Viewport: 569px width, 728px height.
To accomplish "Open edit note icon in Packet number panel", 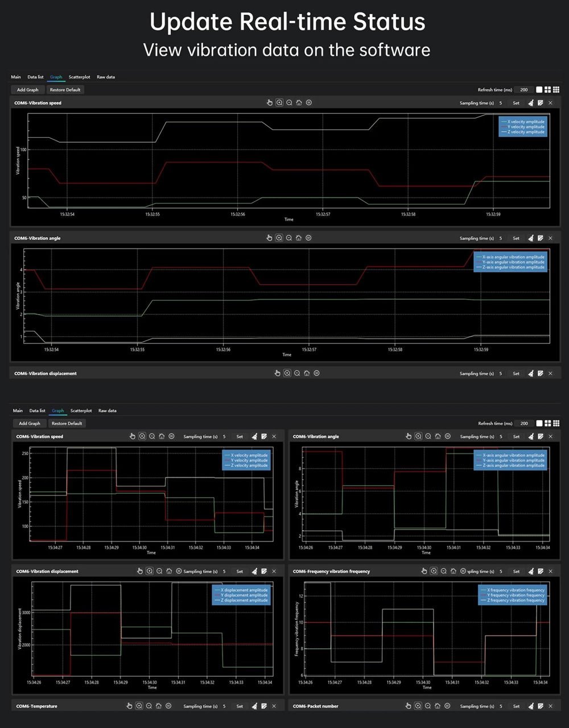I will (541, 706).
